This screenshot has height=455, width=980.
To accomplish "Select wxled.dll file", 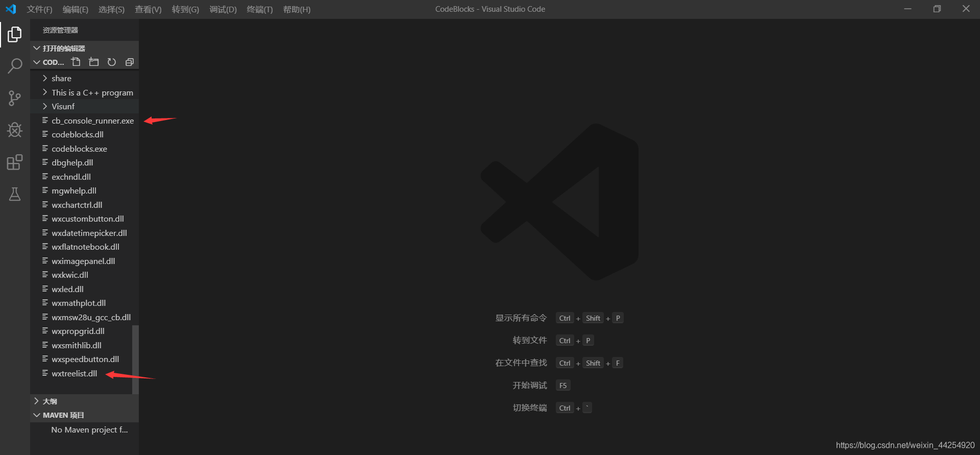I will pos(84,289).
